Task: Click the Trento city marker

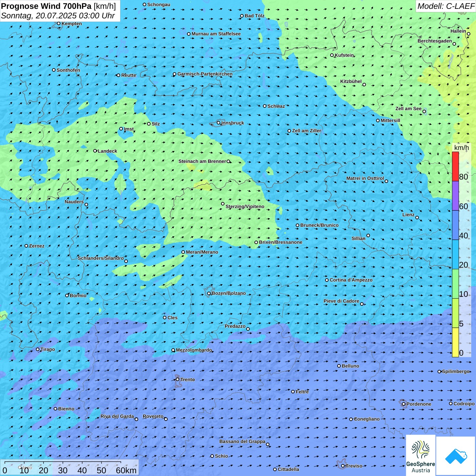Action: [x=177, y=379]
